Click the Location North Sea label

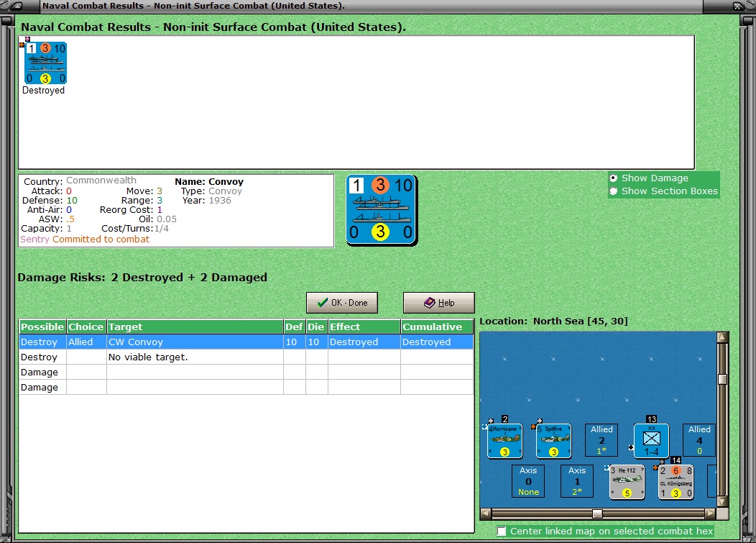click(x=553, y=321)
